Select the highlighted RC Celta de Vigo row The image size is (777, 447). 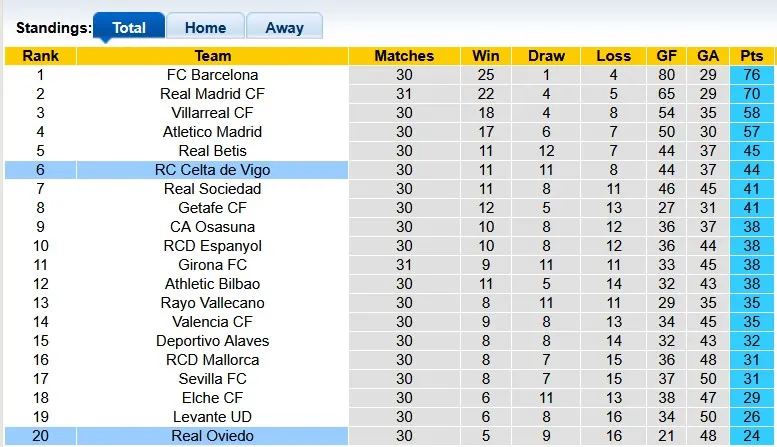click(212, 170)
